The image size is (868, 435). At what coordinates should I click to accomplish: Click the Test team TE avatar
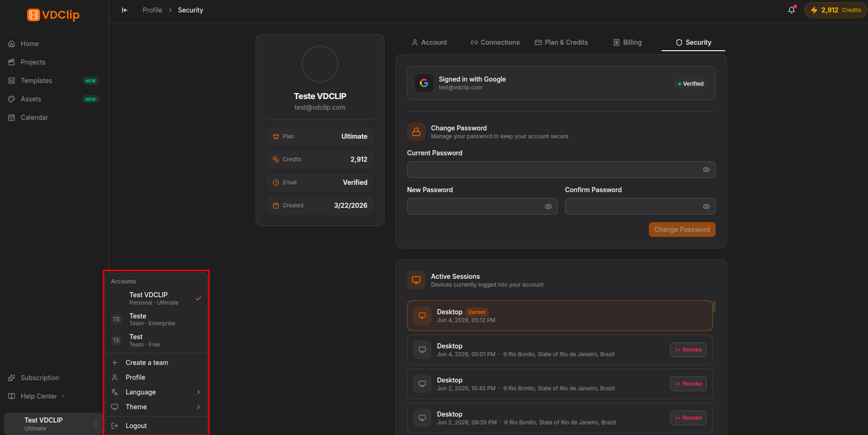pyautogui.click(x=117, y=341)
